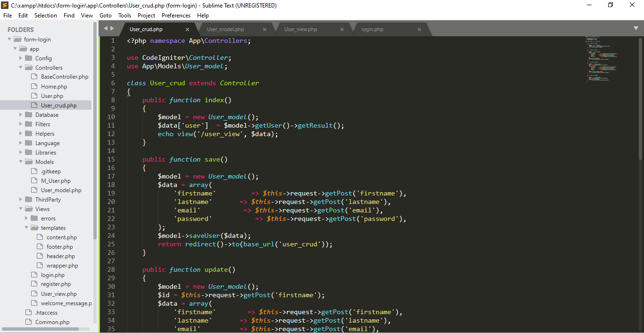Open content.php in templates

tap(62, 237)
